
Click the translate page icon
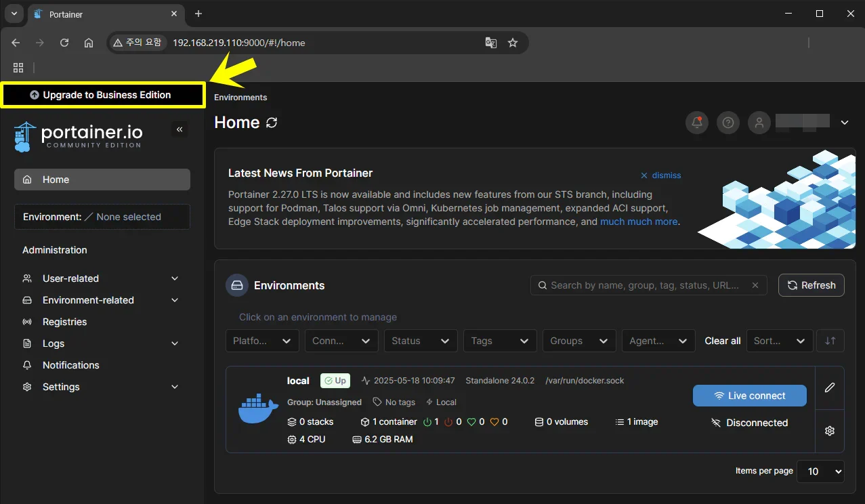[491, 43]
